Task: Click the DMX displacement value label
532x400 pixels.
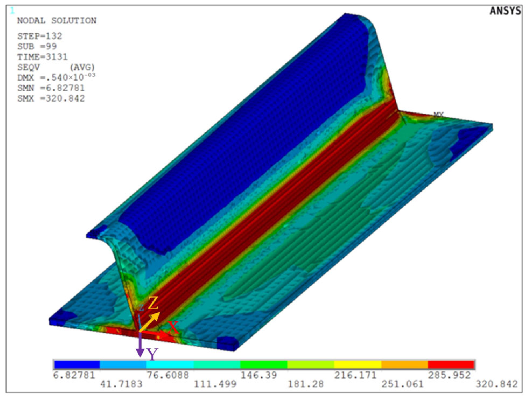Action: 56,77
